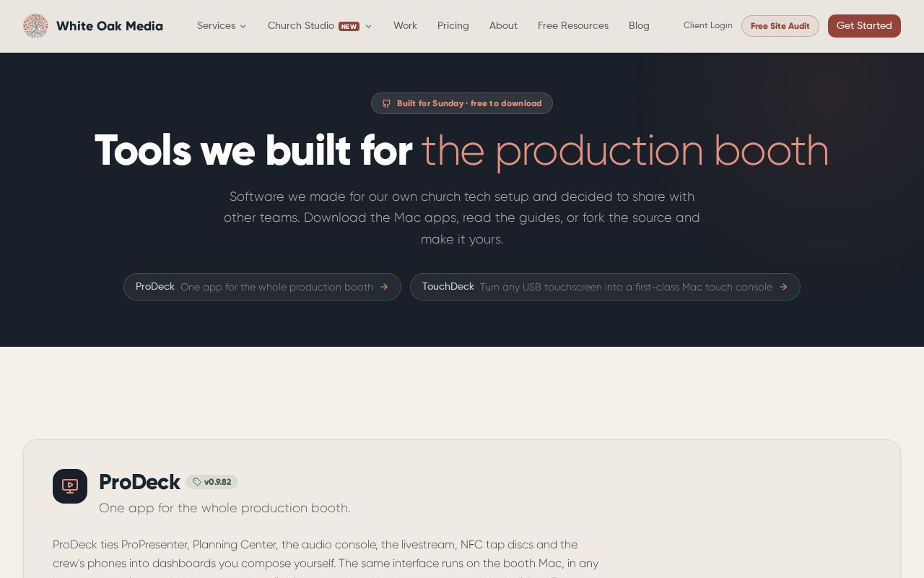Click the 'the production booth' headline text
This screenshot has height=578, width=924.
tap(625, 150)
